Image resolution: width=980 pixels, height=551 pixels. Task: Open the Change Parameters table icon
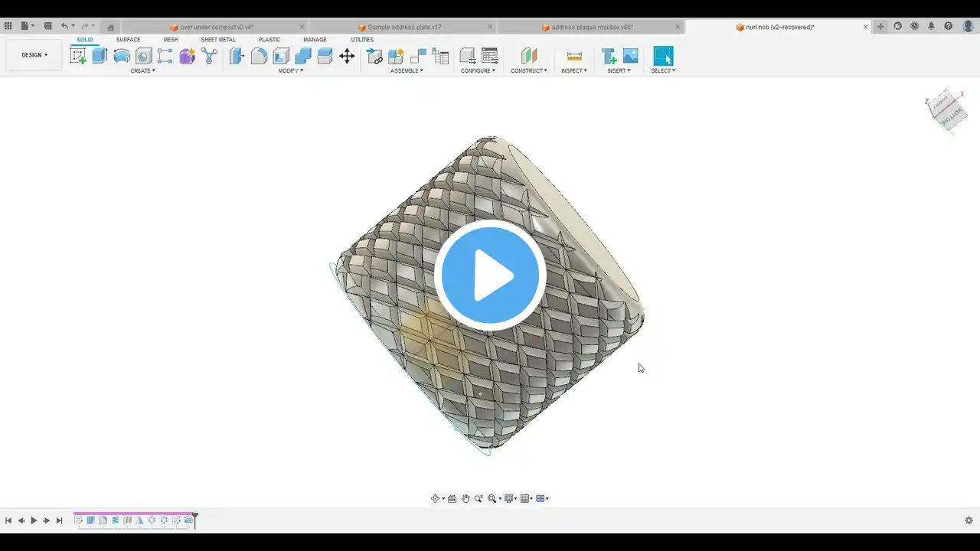pyautogui.click(x=489, y=56)
